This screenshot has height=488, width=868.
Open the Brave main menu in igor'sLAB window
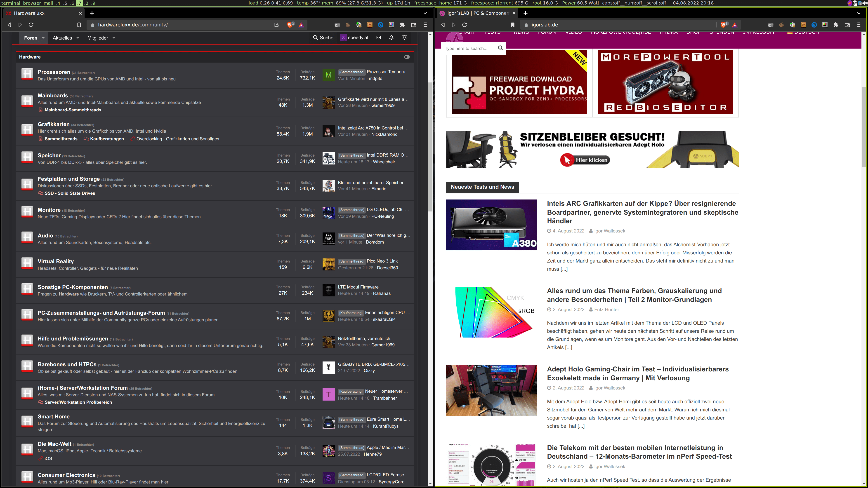[x=859, y=25]
